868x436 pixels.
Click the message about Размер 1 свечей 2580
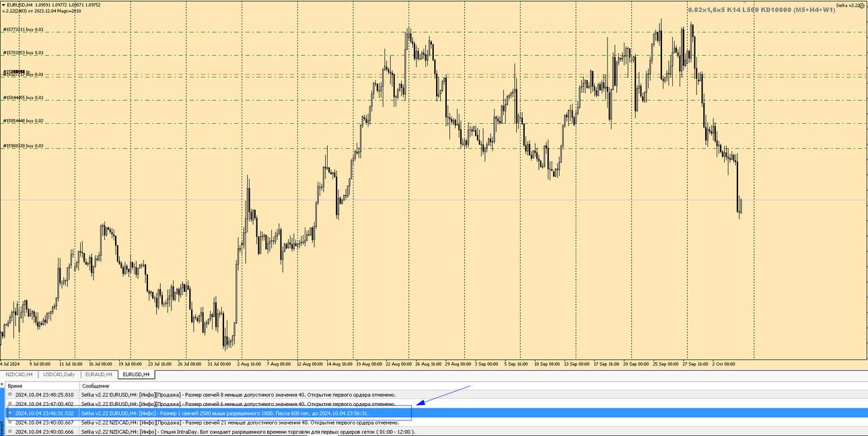(225, 413)
